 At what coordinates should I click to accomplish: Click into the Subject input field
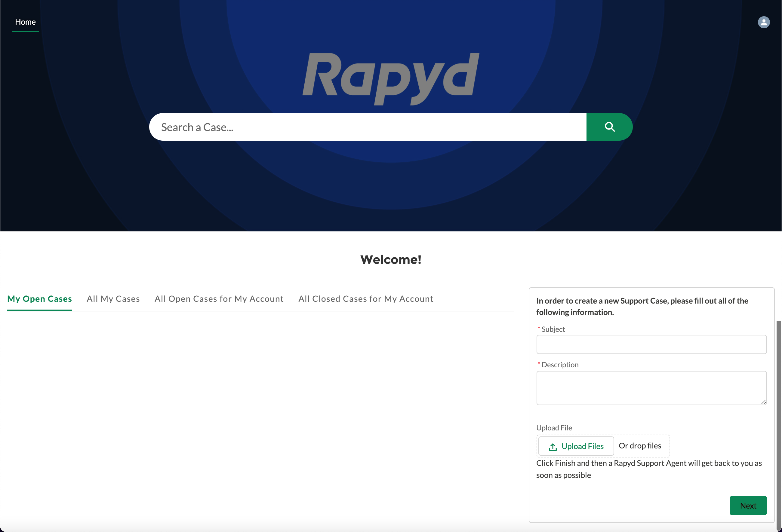click(651, 344)
